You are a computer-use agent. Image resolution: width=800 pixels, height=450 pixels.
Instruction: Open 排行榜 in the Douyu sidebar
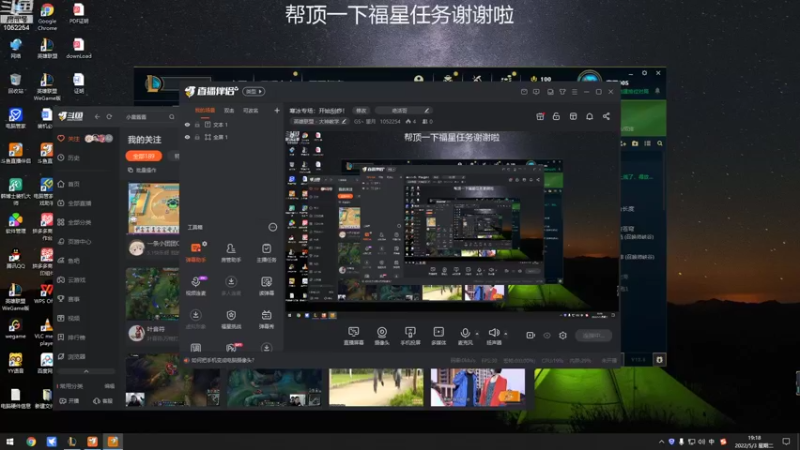tap(72, 337)
